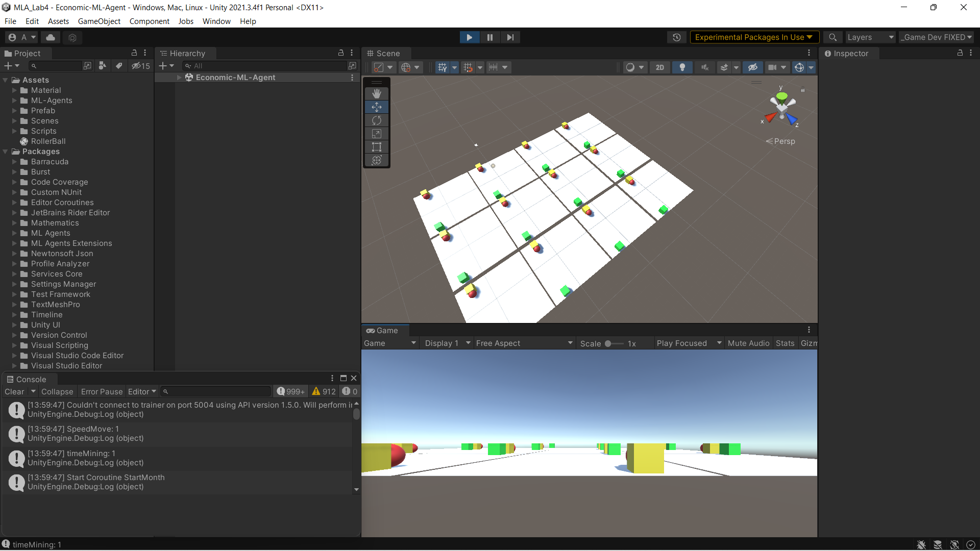
Task: Click Experimental Packages In Use button
Action: [754, 37]
